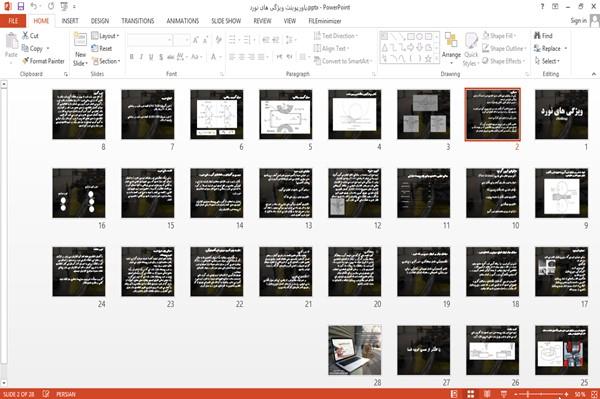Open Shape Effects dropdown
This screenshot has width=600, height=399.
click(x=503, y=61)
